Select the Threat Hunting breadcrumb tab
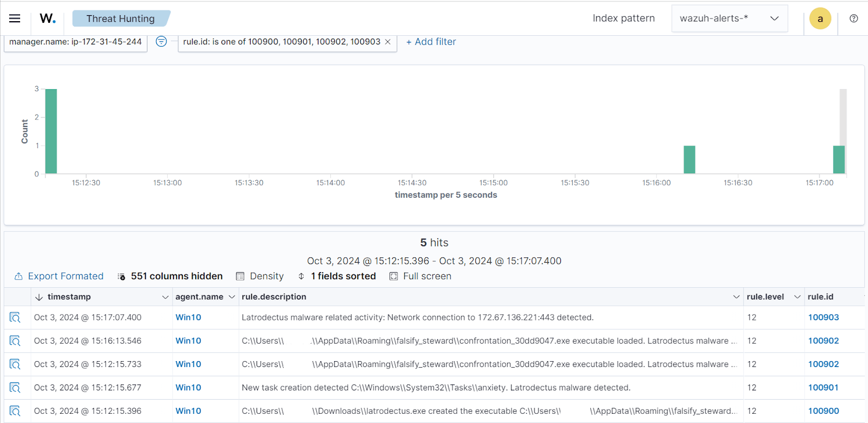This screenshot has width=868, height=423. click(120, 18)
